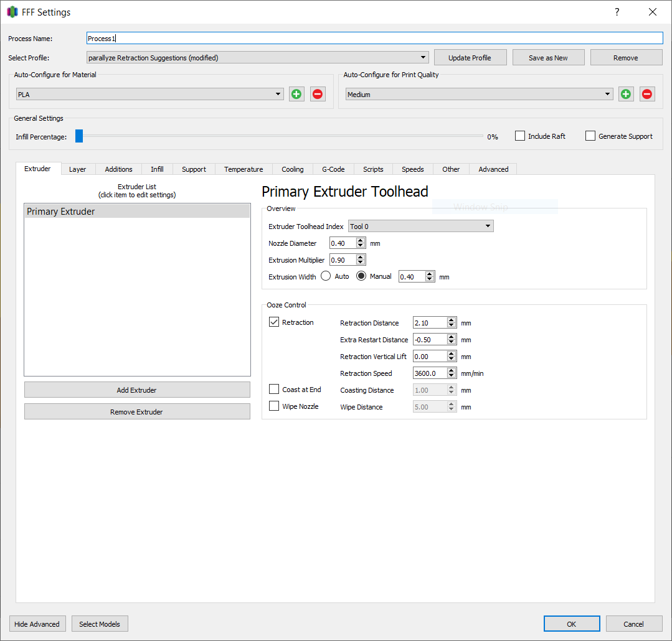Click the Retraction Distance value field
This screenshot has height=641, width=672.
pyautogui.click(x=430, y=323)
